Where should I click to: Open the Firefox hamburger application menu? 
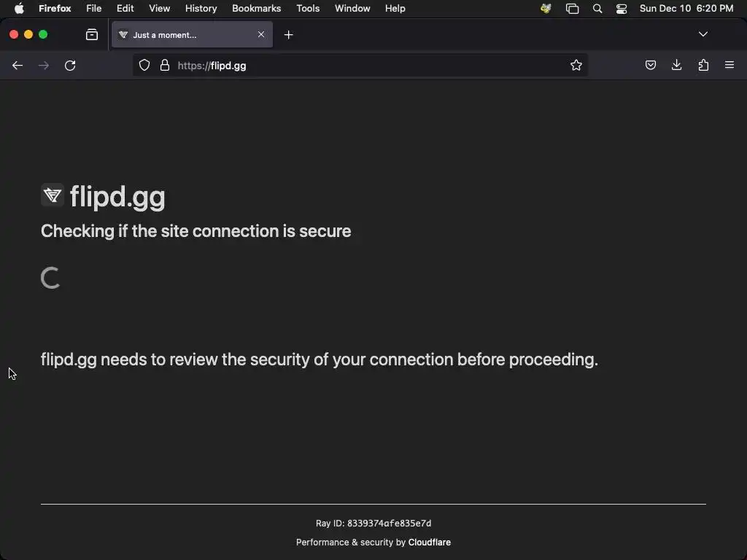click(x=729, y=65)
